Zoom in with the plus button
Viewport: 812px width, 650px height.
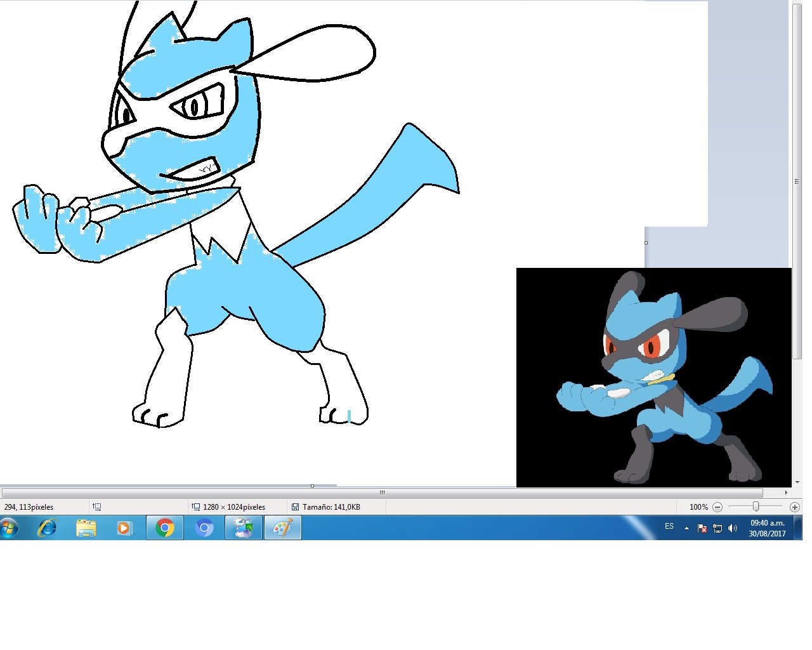[794, 507]
